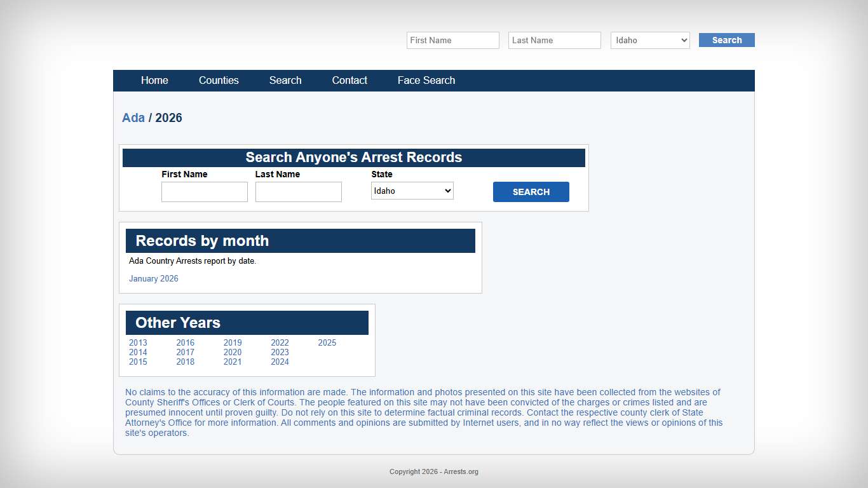Open the Home menu item
This screenshot has height=488, width=868.
point(154,80)
